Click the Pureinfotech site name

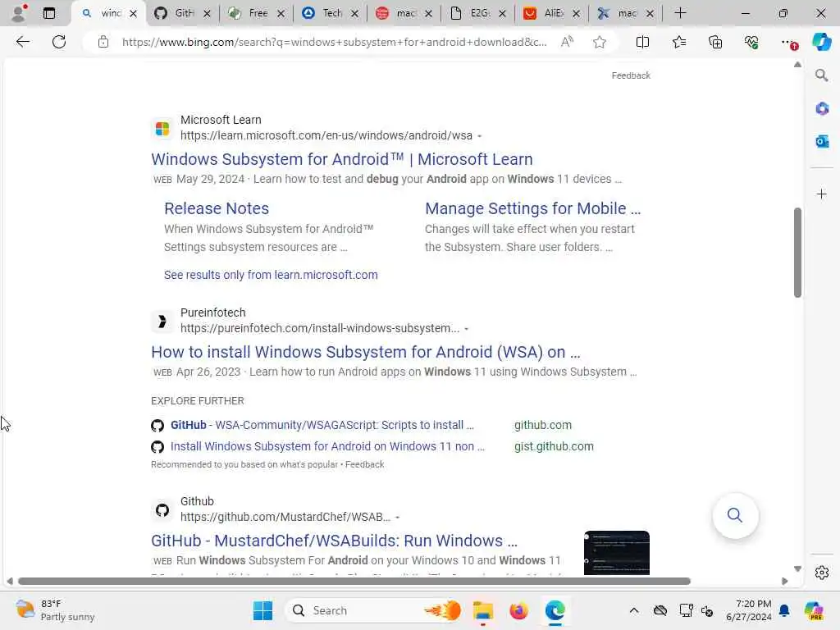pos(212,313)
